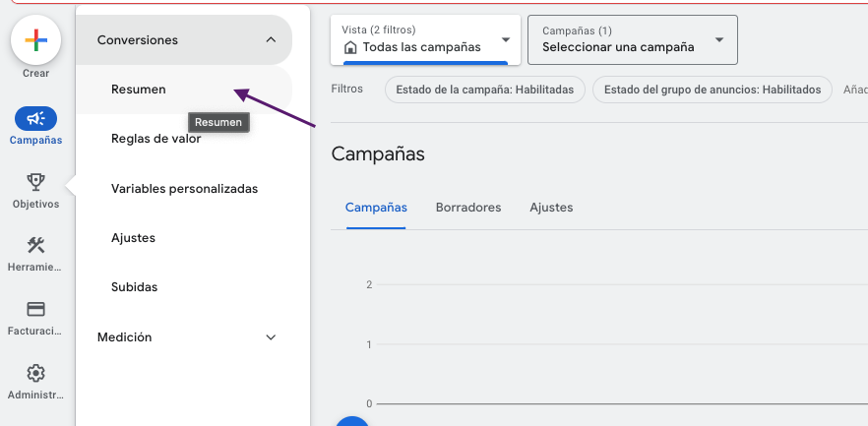Open the Facturación card icon
This screenshot has width=868, height=426.
click(35, 309)
